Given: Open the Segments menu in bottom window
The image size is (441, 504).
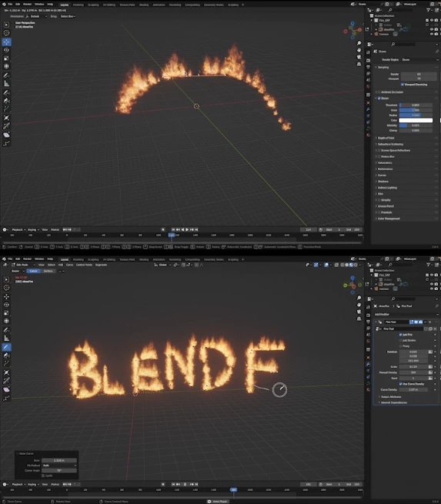Looking at the screenshot, I should coord(101,265).
